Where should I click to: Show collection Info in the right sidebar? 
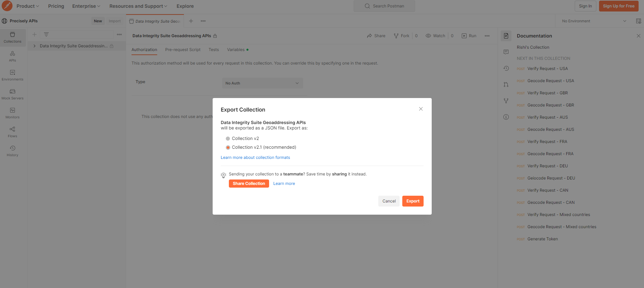click(x=506, y=117)
